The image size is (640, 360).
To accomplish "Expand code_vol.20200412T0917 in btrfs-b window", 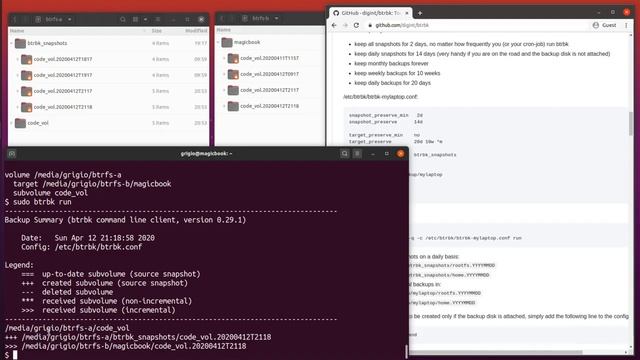I will pyautogui.click(x=224, y=74).
